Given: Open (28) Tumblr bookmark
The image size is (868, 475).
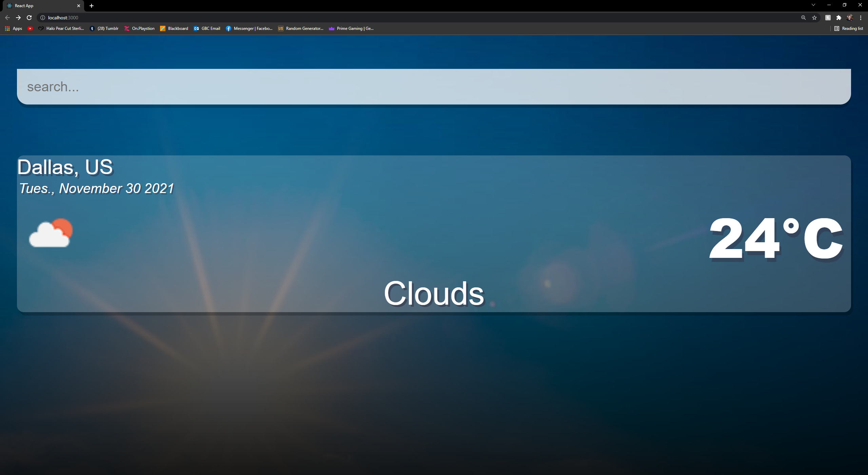Looking at the screenshot, I should point(104,28).
